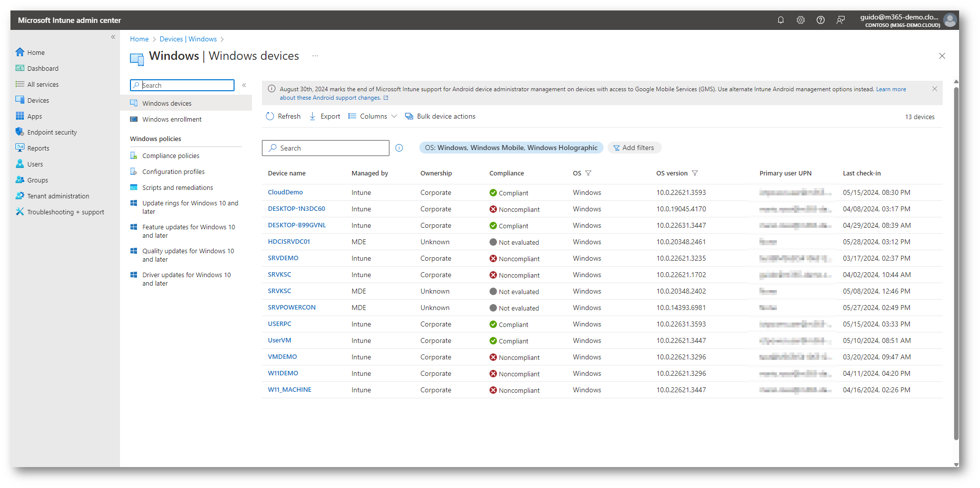Image resolution: width=980 pixels, height=488 pixels.
Task: Sort by Device name column header
Action: (x=287, y=173)
